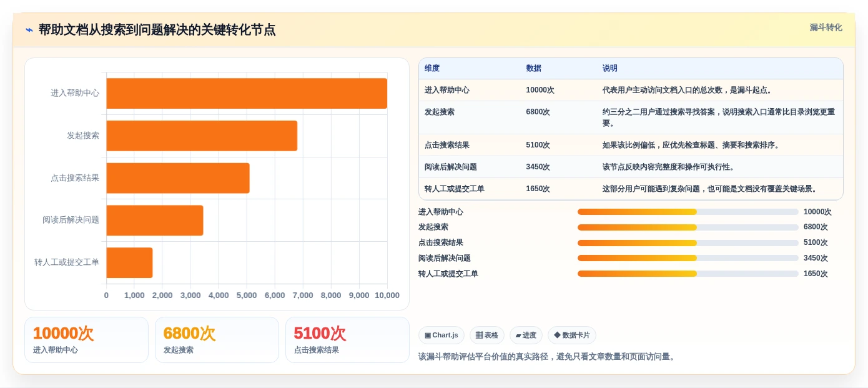Screen dimensions: 868x388
Task: Click the 3450次 value in the progress list
Action: (x=816, y=258)
